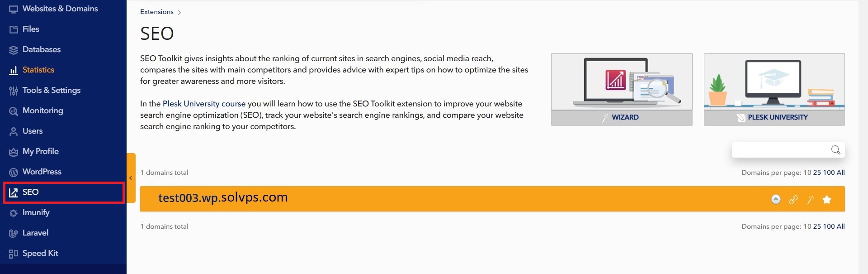The height and width of the screenshot is (274, 868).
Task: Click the Imunify gear icon
Action: [14, 213]
